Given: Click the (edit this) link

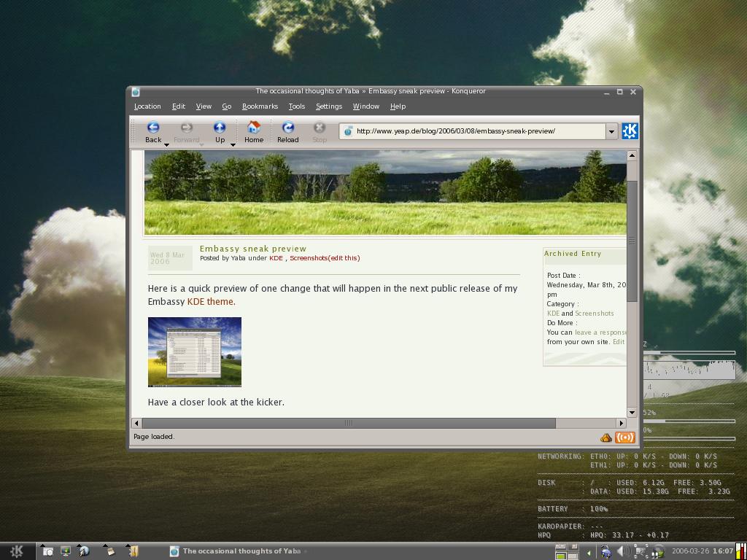Looking at the screenshot, I should 344,258.
